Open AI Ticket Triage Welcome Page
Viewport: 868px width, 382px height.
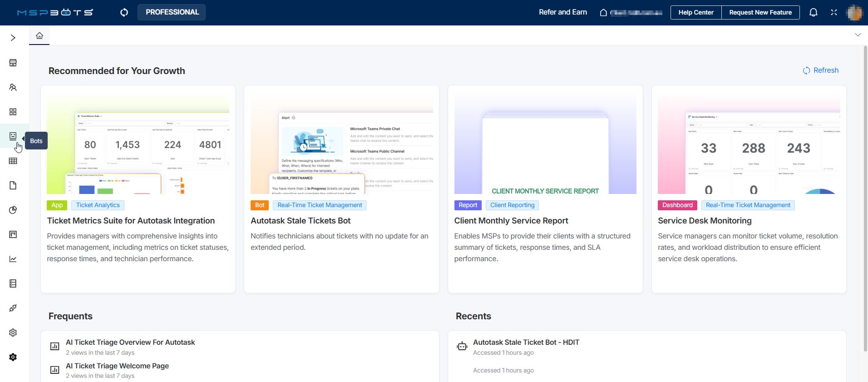(117, 366)
